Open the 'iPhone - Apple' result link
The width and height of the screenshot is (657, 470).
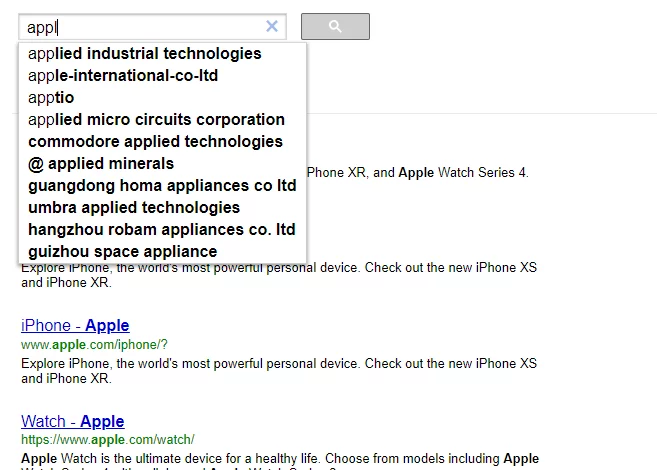pyautogui.click(x=75, y=326)
